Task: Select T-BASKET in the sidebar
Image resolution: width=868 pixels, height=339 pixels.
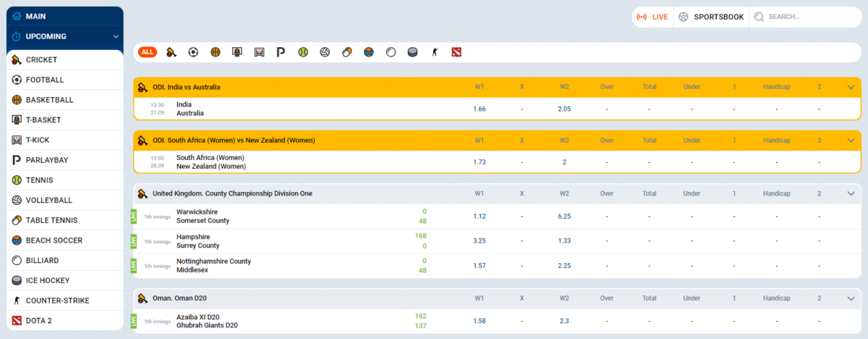Action: [65, 120]
